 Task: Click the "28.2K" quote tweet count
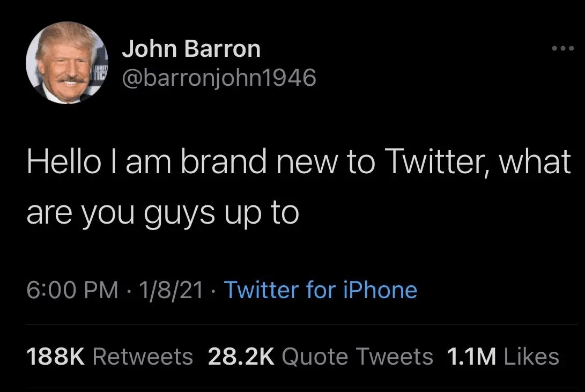(x=241, y=357)
